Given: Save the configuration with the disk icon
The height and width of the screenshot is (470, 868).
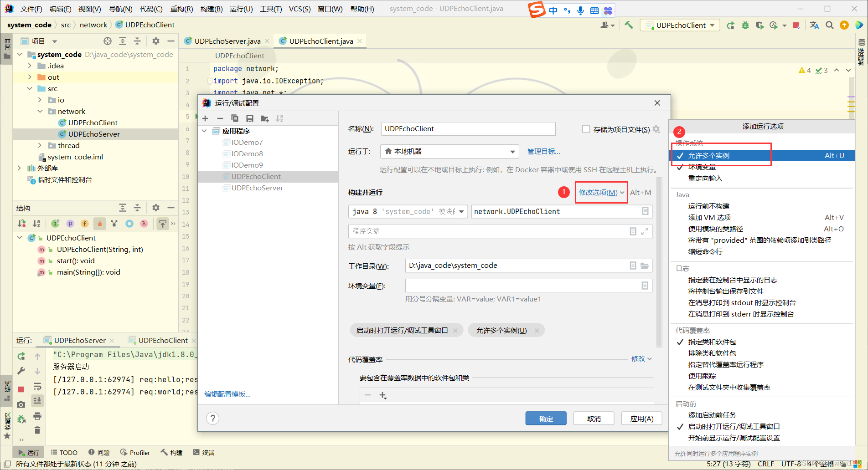Looking at the screenshot, I should pyautogui.click(x=249, y=118).
